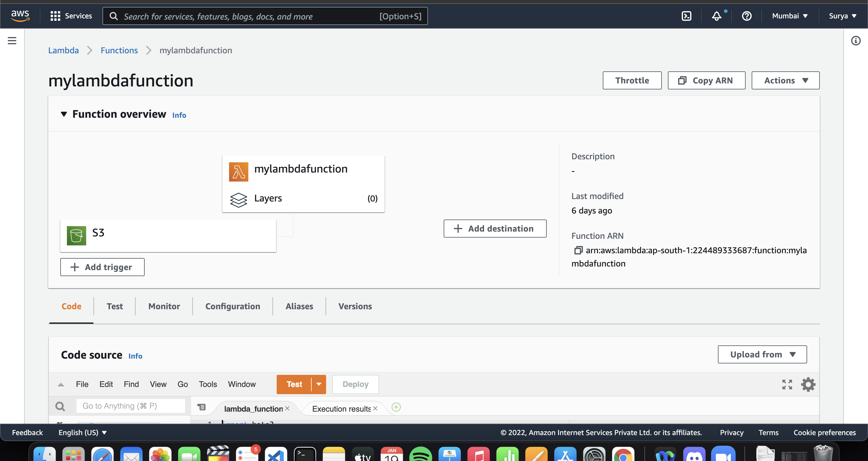Copy the Function ARN using the copy icon

(579, 250)
